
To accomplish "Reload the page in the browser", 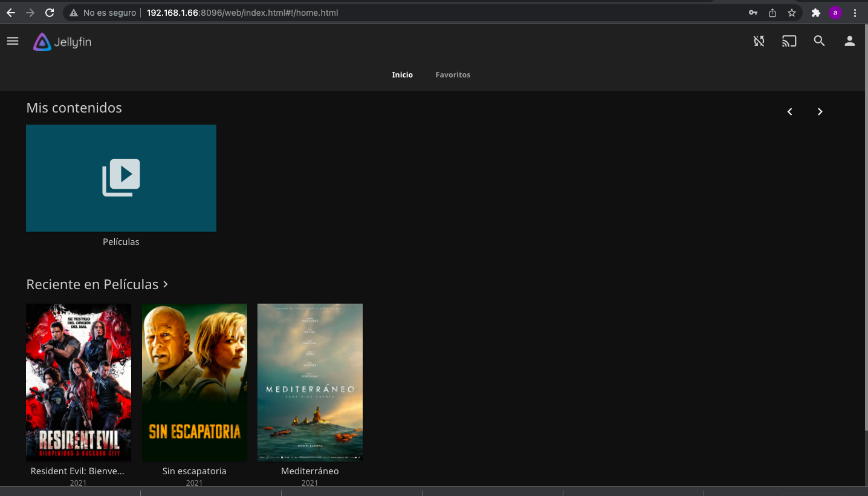I will [50, 13].
